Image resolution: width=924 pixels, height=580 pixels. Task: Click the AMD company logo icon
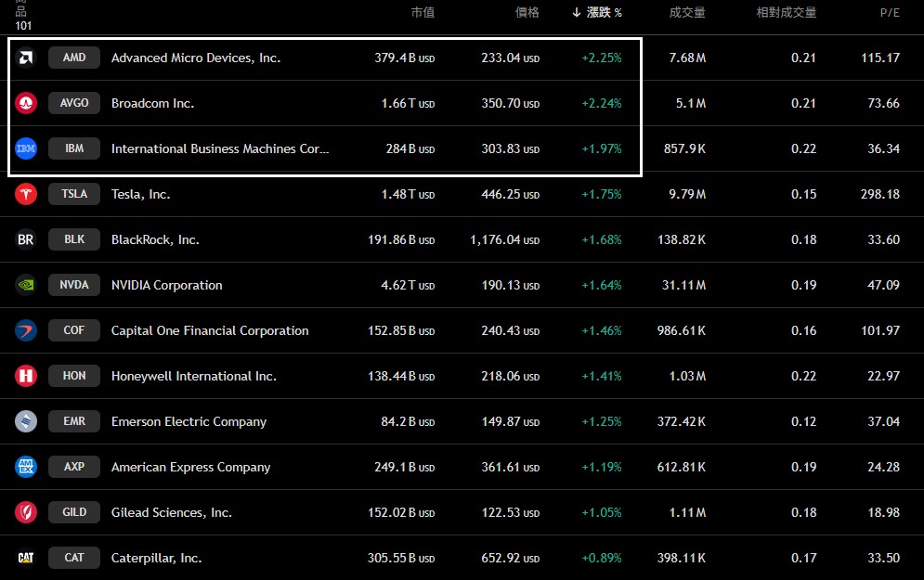click(x=26, y=58)
